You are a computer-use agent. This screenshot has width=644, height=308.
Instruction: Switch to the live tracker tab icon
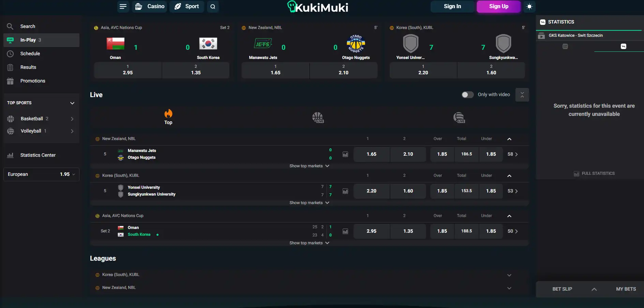click(565, 46)
